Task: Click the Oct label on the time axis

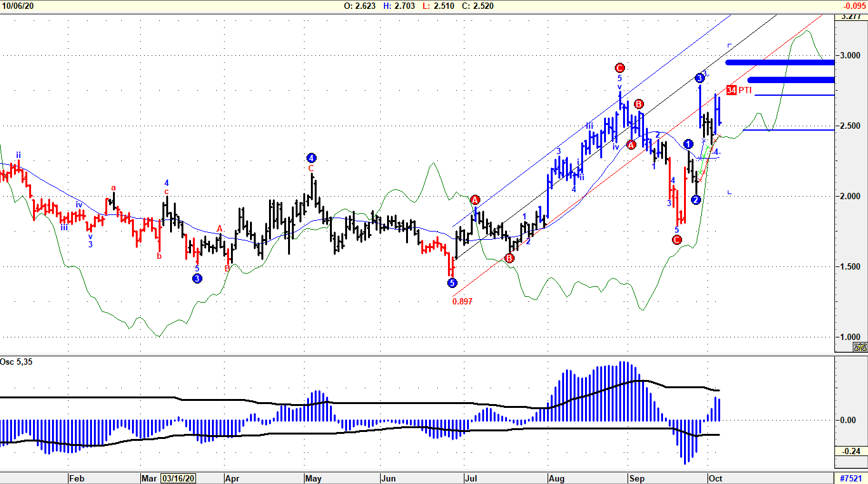Action: click(715, 478)
